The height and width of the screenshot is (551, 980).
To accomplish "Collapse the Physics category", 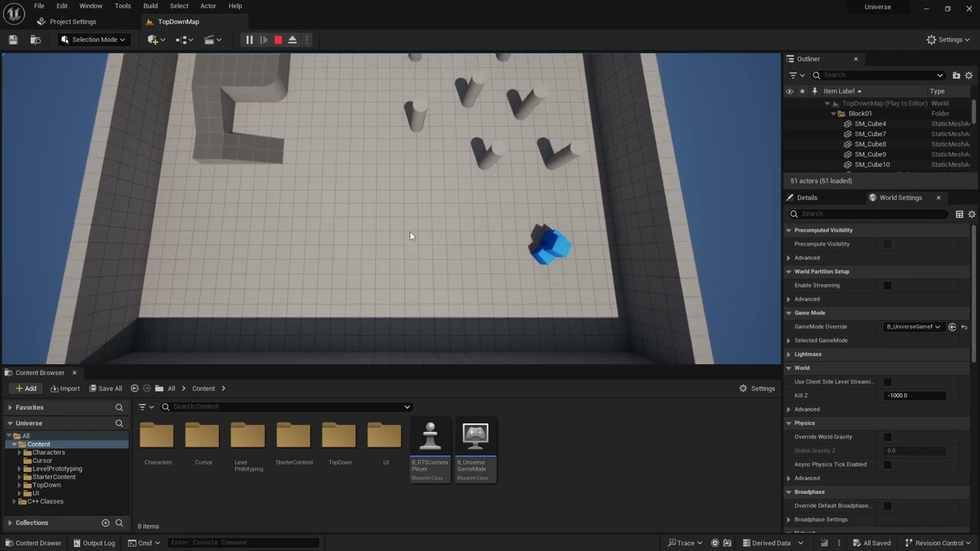I will tap(789, 423).
